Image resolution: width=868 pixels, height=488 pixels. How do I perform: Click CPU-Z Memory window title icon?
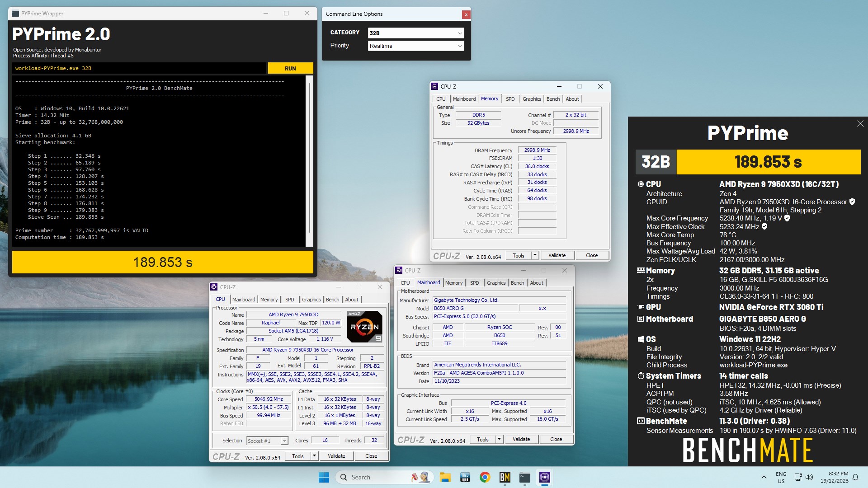pos(435,86)
